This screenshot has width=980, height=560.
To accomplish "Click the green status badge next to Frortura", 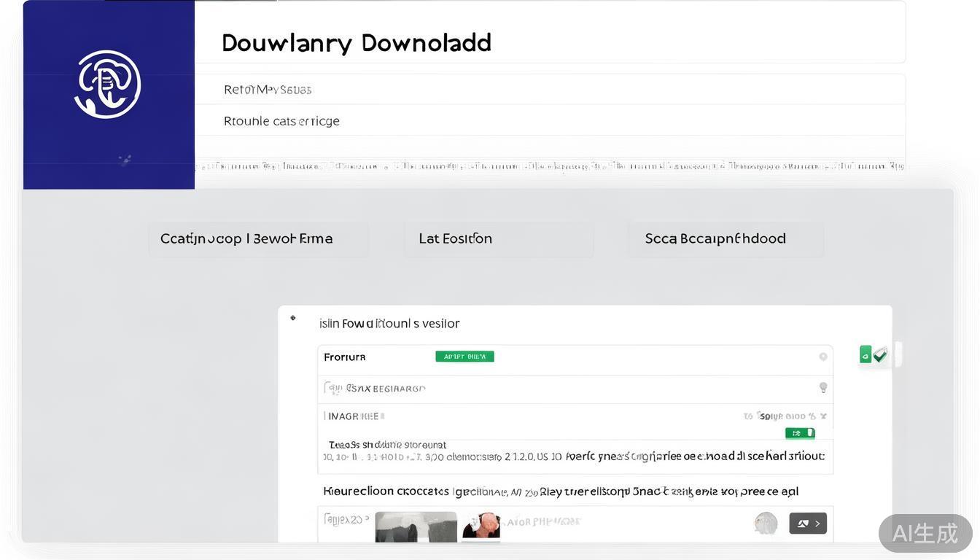I will coord(464,357).
